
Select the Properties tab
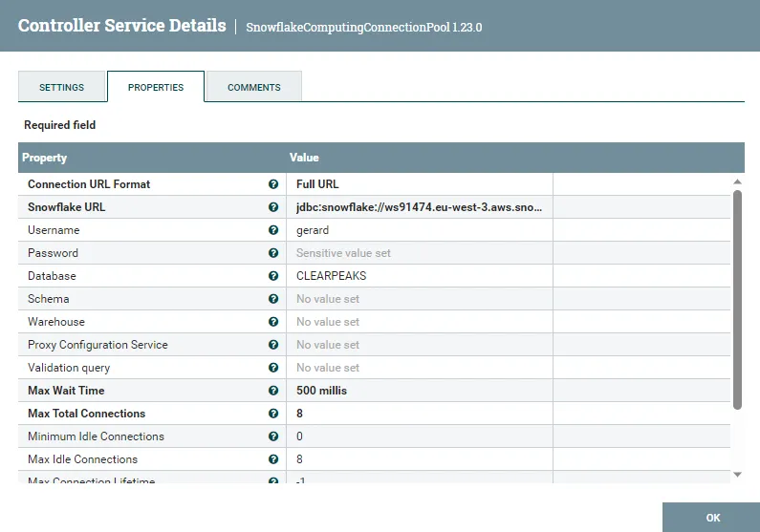point(156,87)
